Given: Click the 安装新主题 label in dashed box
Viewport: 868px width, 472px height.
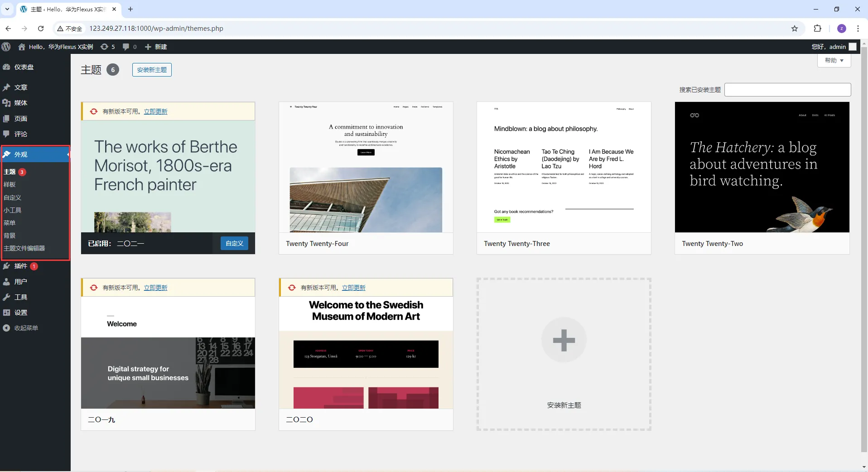Looking at the screenshot, I should coord(564,405).
